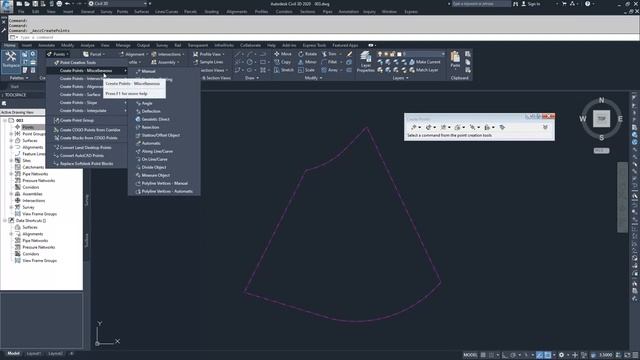Choose Measure Object in submenu
This screenshot has width=640, height=360.
coord(164,176)
